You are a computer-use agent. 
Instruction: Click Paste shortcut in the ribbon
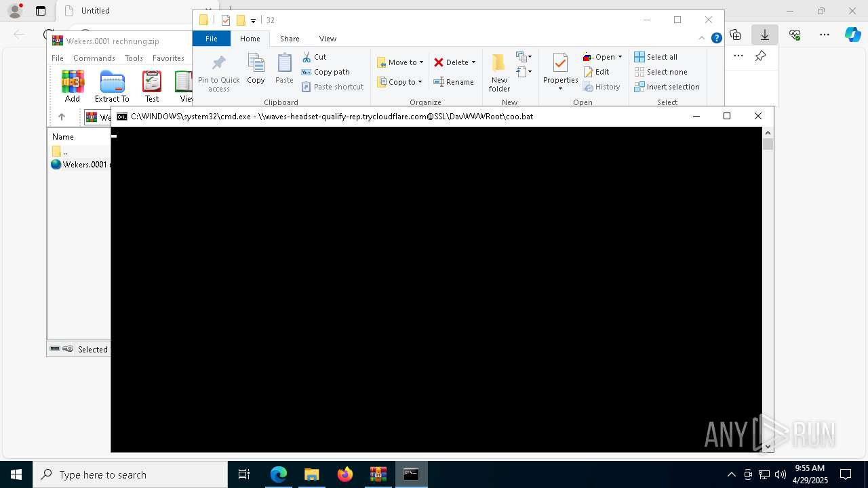point(332,87)
